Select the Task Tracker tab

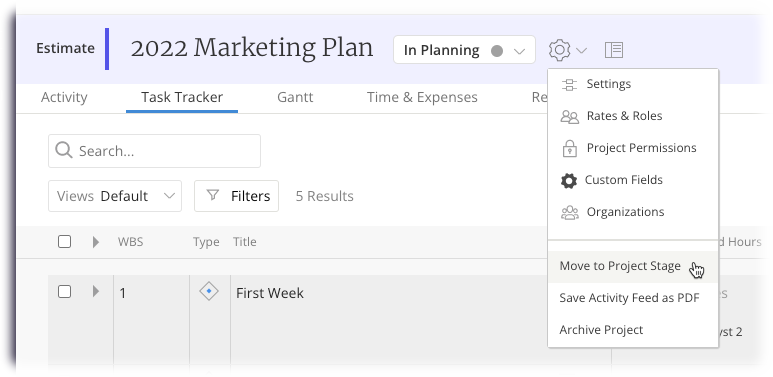click(x=182, y=97)
